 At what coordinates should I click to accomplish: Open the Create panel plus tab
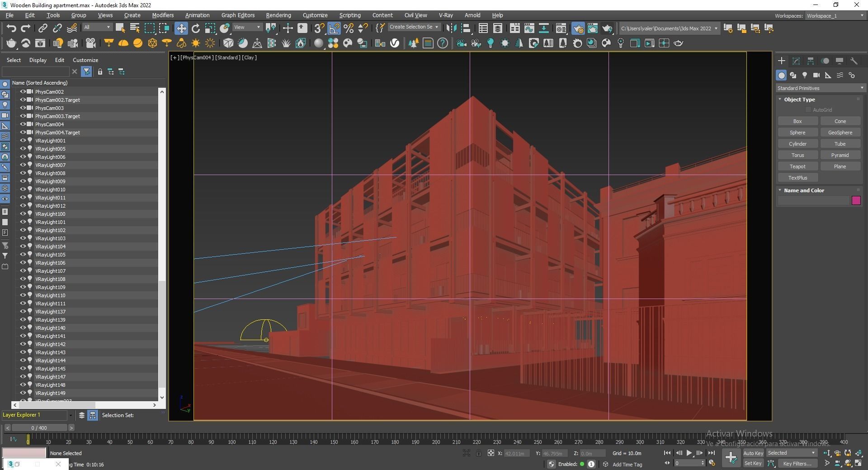[x=782, y=61]
